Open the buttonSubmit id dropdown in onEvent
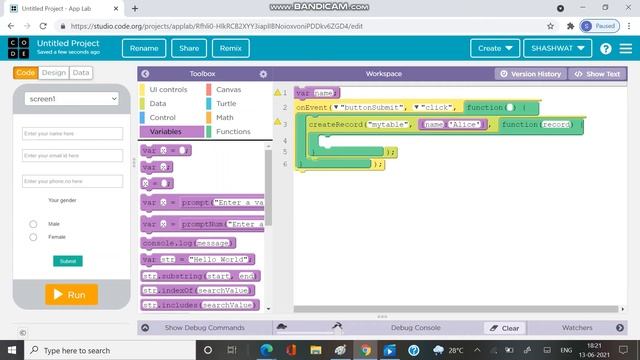The width and height of the screenshot is (640, 360). pos(336,107)
